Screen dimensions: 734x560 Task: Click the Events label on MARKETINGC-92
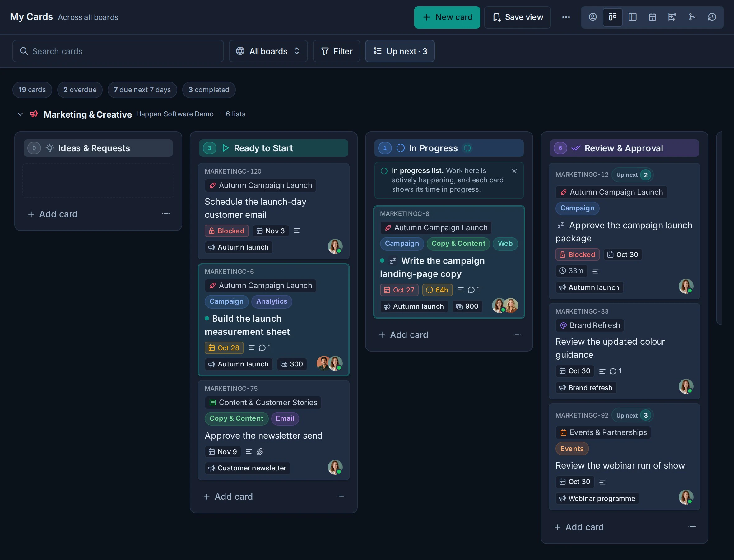tap(572, 449)
